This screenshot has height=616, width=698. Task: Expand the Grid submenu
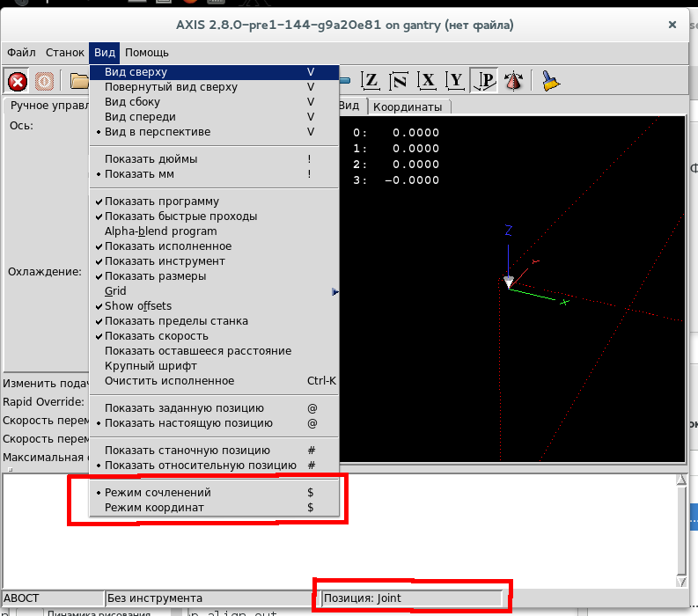pyautogui.click(x=214, y=291)
